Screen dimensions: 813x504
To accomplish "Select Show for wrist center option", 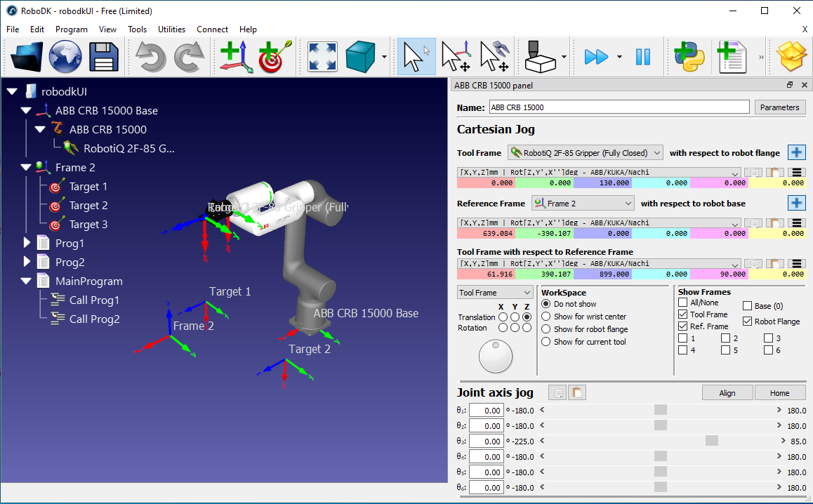I will tap(546, 317).
